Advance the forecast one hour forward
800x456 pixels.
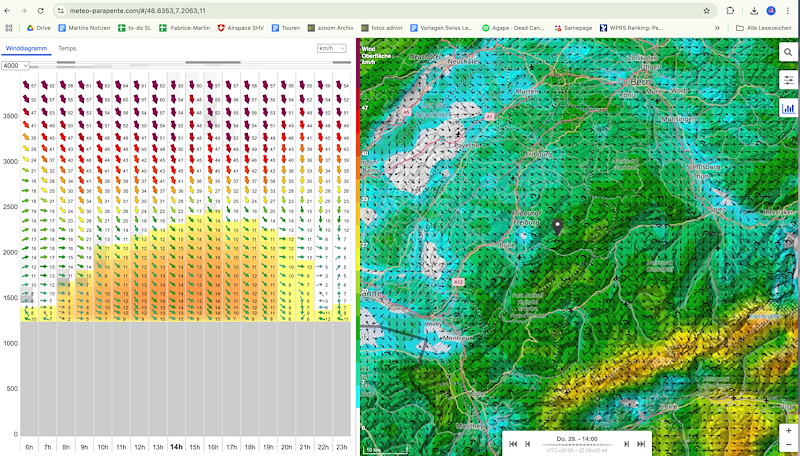[x=627, y=444]
